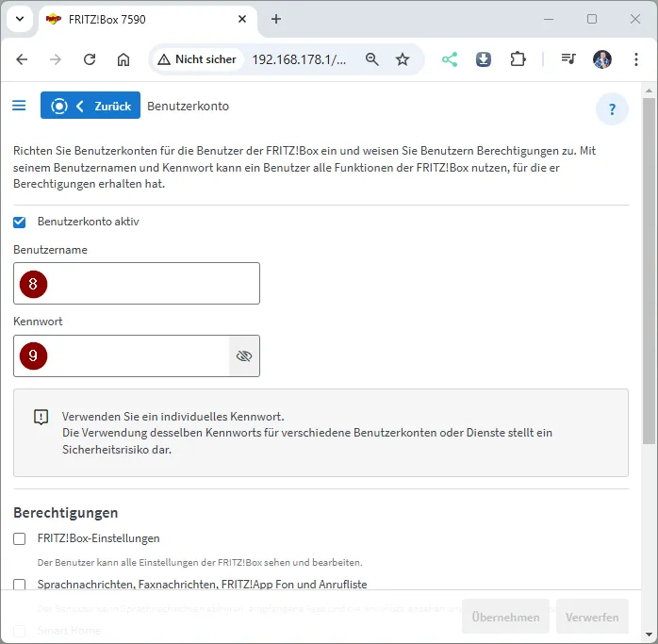Uncheck the Benutzerkonto aktiv checkbox
The image size is (658, 644).
pyautogui.click(x=20, y=222)
